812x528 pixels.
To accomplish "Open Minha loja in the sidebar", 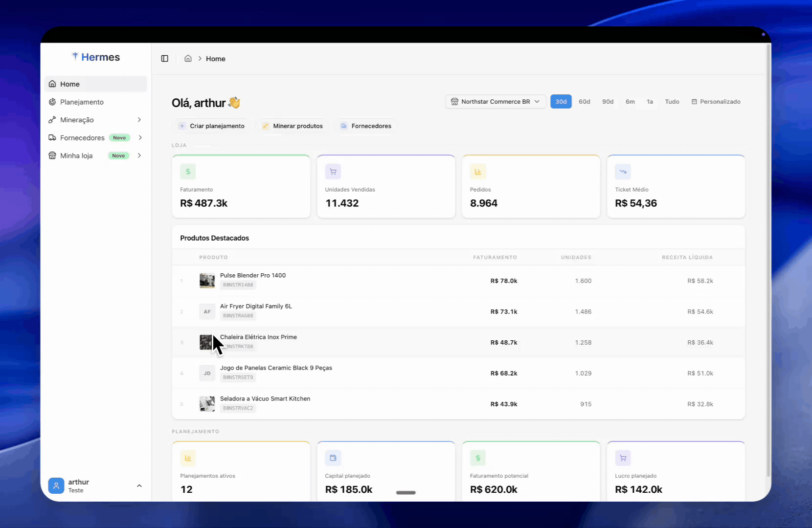I will coord(76,155).
